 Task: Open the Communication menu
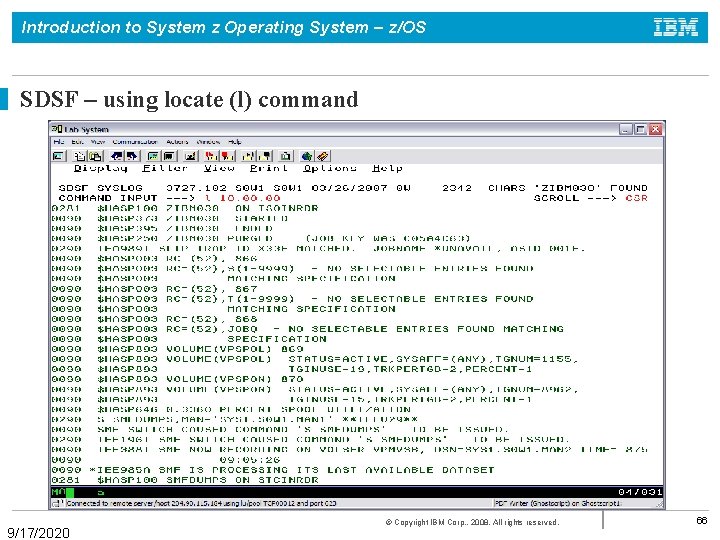pos(135,142)
